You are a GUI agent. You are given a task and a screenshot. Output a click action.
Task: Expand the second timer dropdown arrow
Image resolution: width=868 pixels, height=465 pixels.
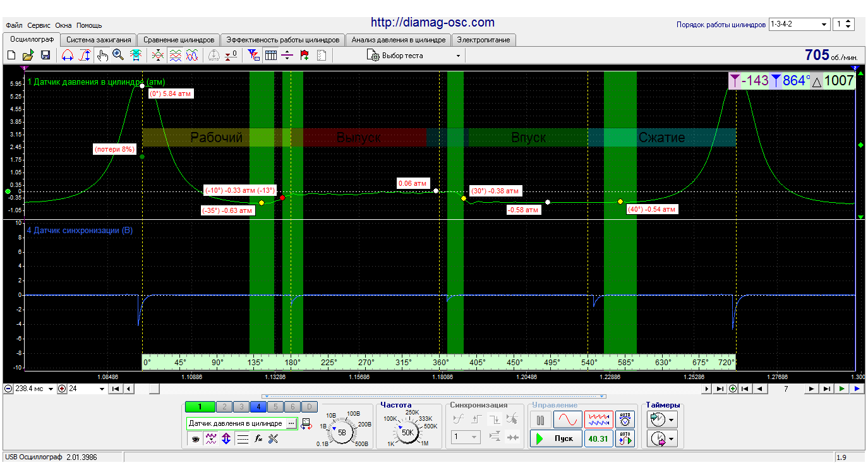(672, 438)
